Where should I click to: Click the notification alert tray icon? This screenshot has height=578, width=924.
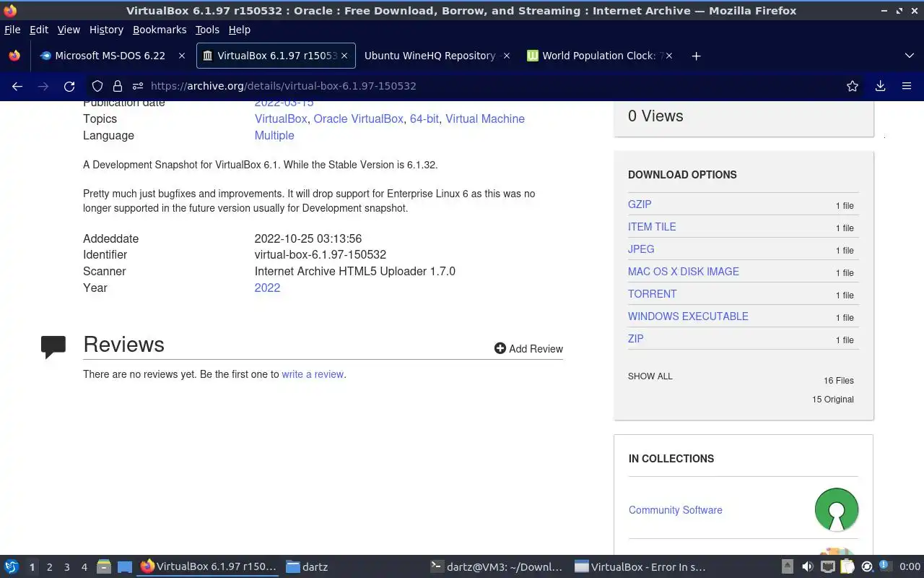point(885,566)
